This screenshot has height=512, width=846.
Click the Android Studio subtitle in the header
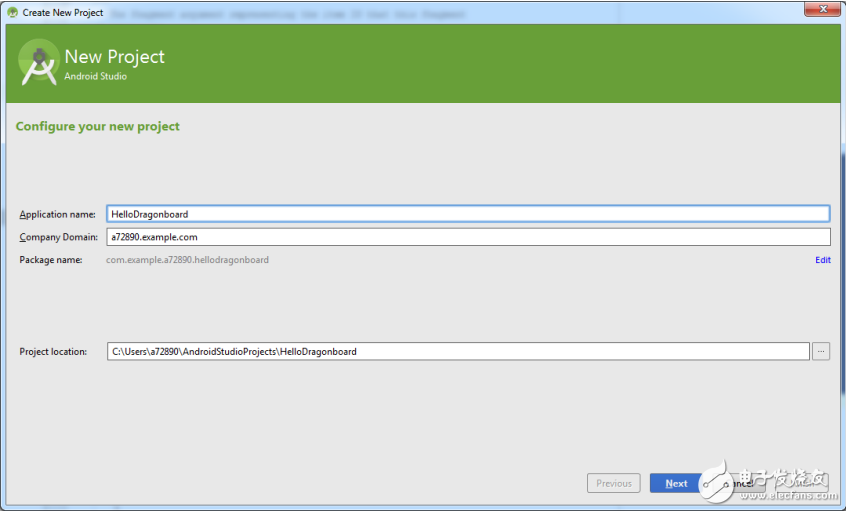pos(95,76)
